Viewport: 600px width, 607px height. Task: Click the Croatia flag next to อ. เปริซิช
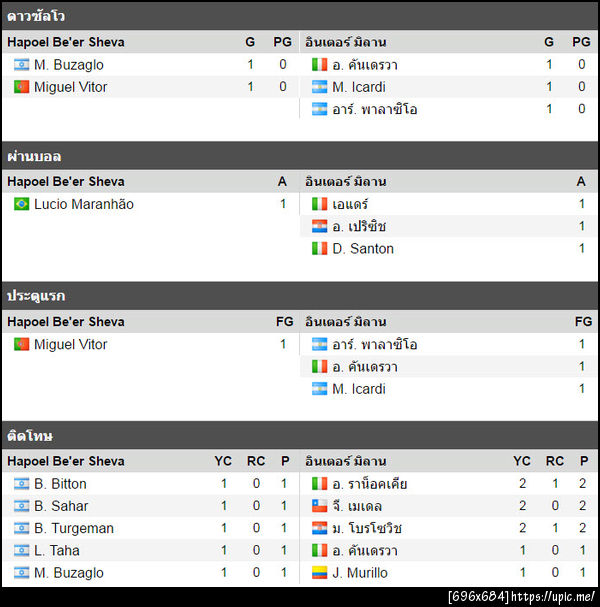[x=320, y=226]
